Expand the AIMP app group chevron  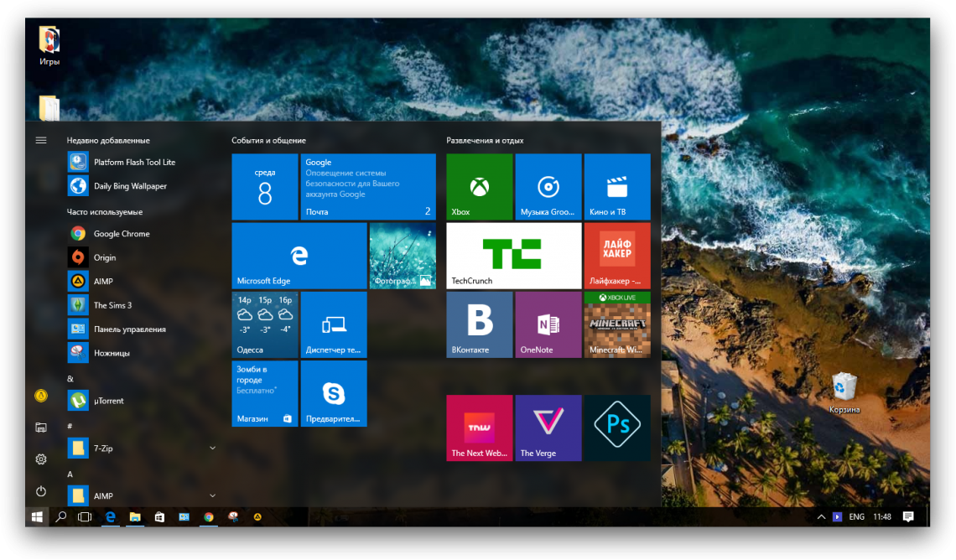212,495
